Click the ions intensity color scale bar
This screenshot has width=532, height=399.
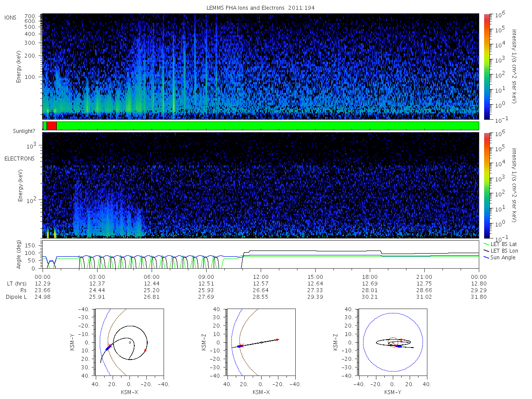tap(487, 66)
